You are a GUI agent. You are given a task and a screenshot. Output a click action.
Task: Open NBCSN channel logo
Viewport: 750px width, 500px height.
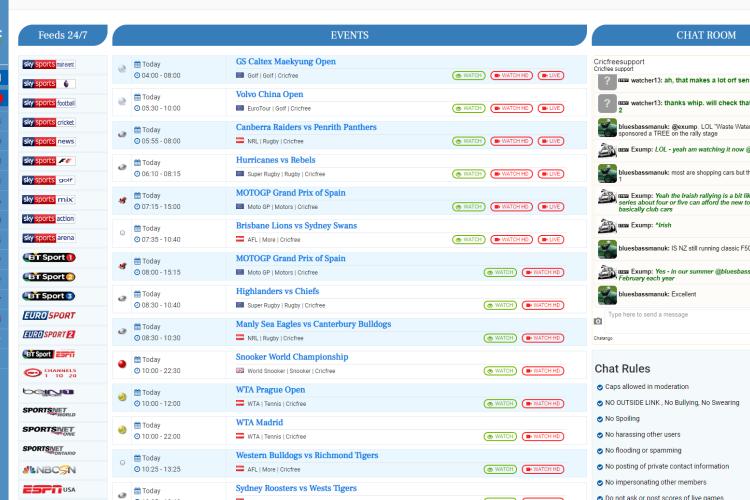[x=49, y=470]
